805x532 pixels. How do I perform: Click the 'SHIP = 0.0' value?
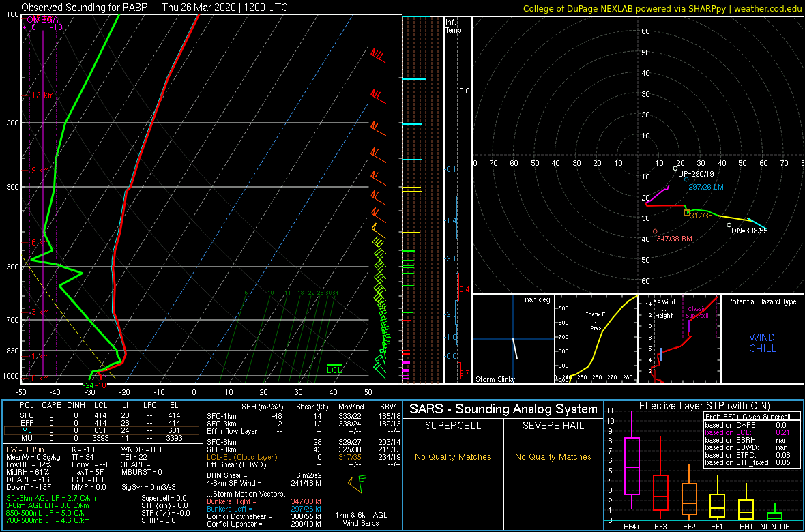pyautogui.click(x=159, y=520)
